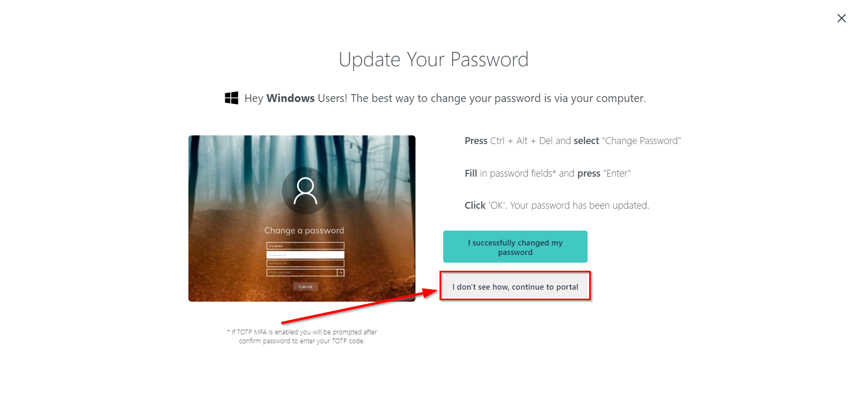This screenshot has height=409, width=868.
Task: Click Cancel in the change password illustration
Action: (305, 287)
